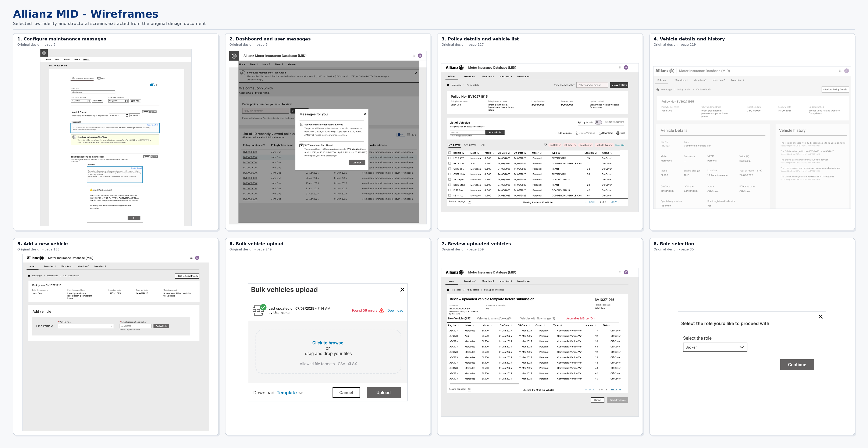Screen dimensions: 868x448
Task: Click the filter funnel icon above vehicle list
Action: (x=545, y=145)
